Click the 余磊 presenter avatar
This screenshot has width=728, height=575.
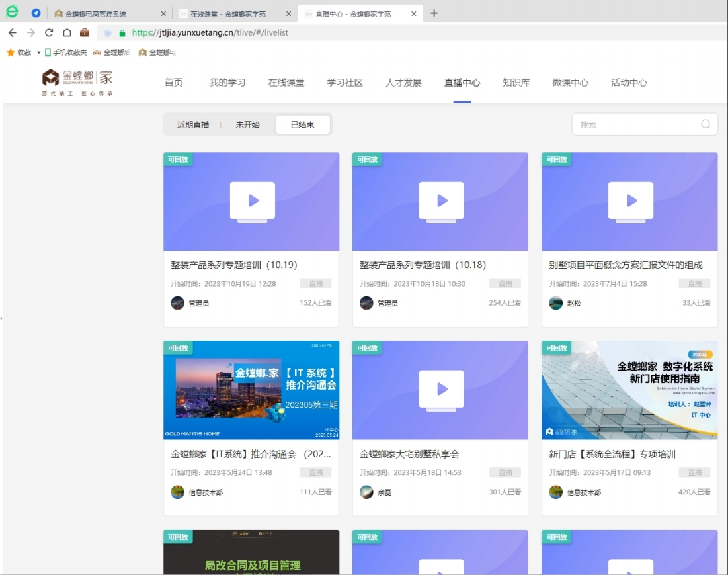pyautogui.click(x=366, y=492)
